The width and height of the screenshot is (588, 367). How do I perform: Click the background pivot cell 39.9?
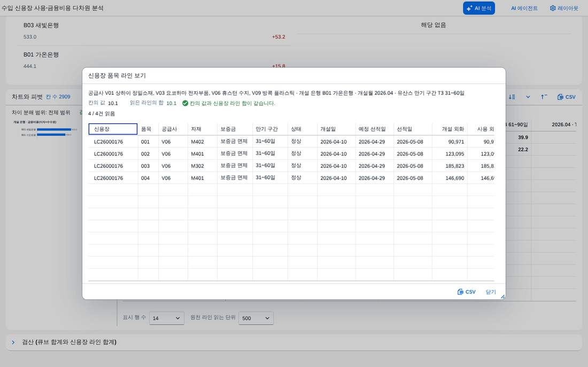pos(523,137)
